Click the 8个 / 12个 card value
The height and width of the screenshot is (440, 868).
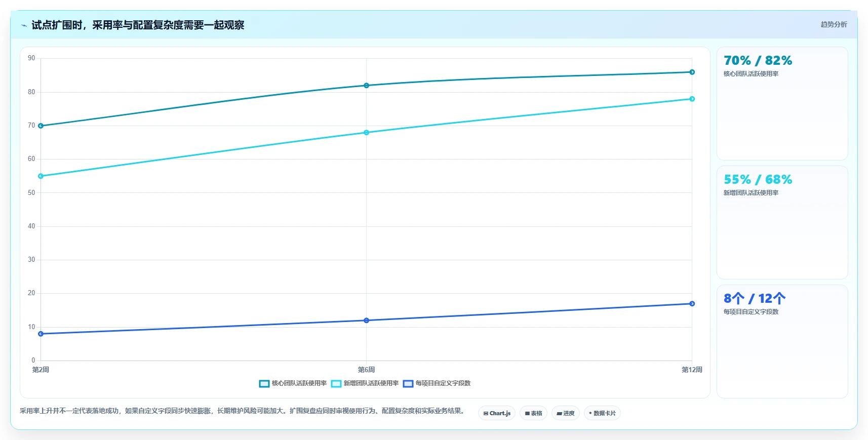755,299
